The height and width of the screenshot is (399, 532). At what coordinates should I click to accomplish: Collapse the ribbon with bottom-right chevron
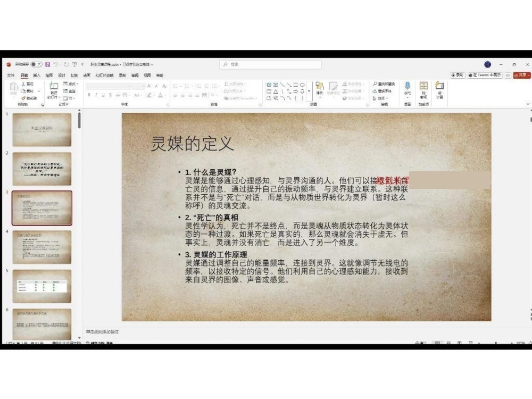tap(528, 104)
